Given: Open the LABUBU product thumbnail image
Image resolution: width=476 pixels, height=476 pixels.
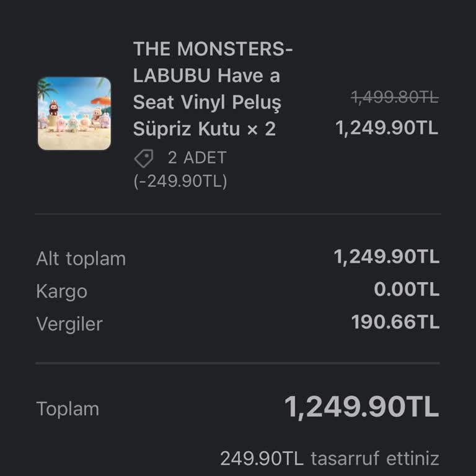Looking at the screenshot, I should click(74, 113).
